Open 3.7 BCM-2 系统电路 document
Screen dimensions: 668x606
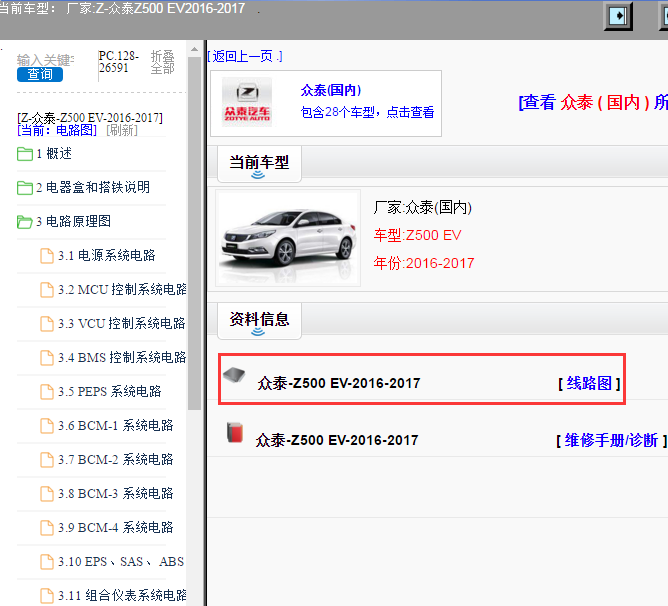[115, 459]
